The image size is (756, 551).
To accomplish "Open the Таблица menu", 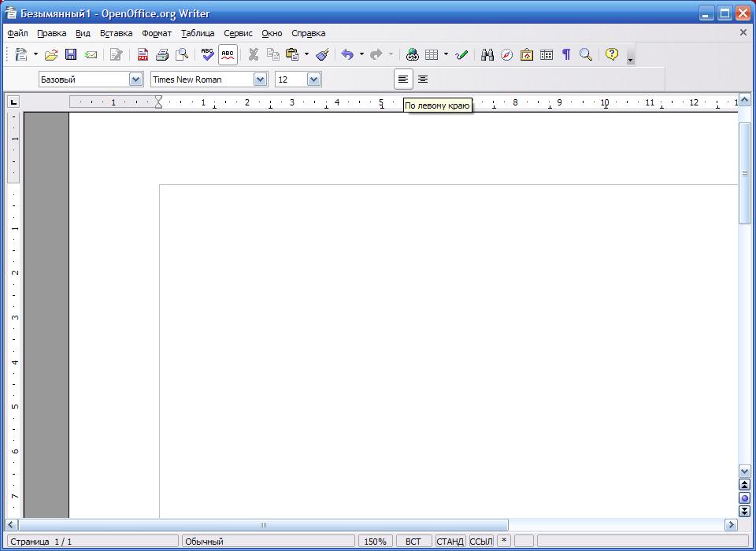I will [x=198, y=33].
